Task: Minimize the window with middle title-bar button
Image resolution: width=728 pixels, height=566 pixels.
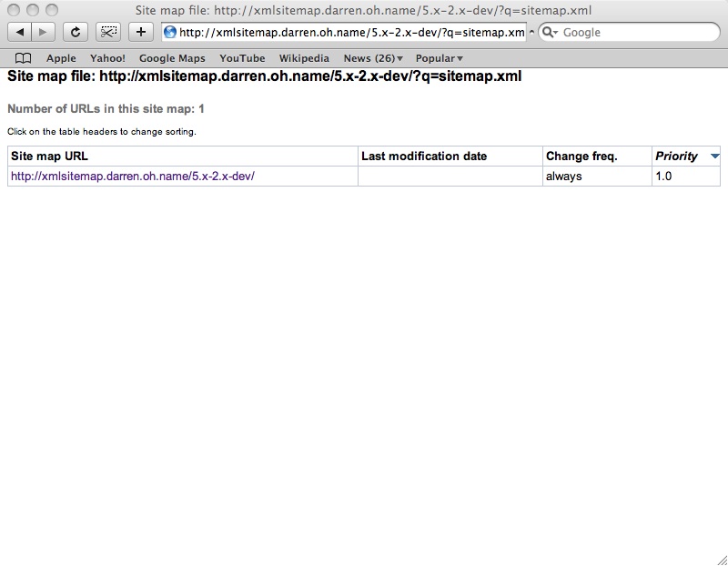Action: (x=33, y=10)
